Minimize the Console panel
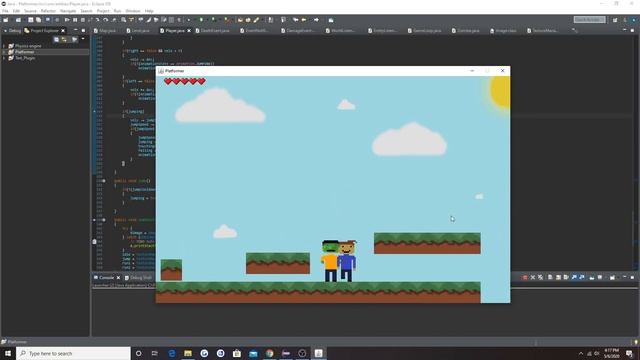Image resolution: width=640 pixels, height=360 pixels. pyautogui.click(x=624, y=277)
